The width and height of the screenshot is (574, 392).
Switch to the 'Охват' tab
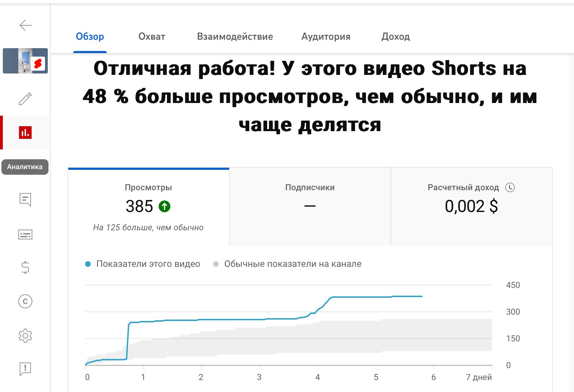152,37
